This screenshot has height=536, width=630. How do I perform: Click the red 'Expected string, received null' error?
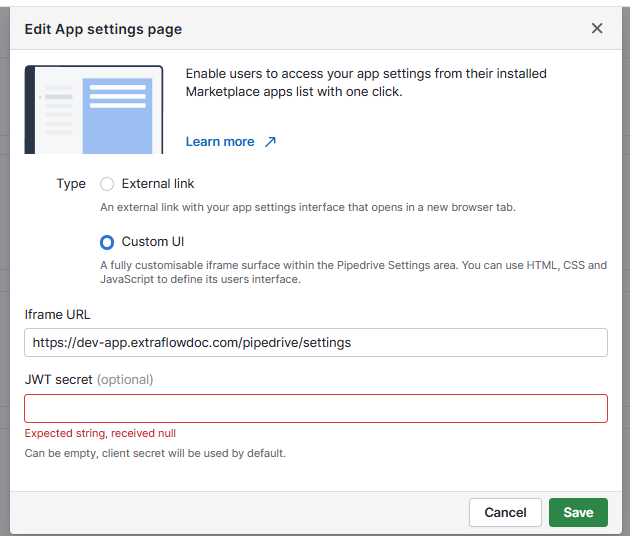(x=100, y=433)
